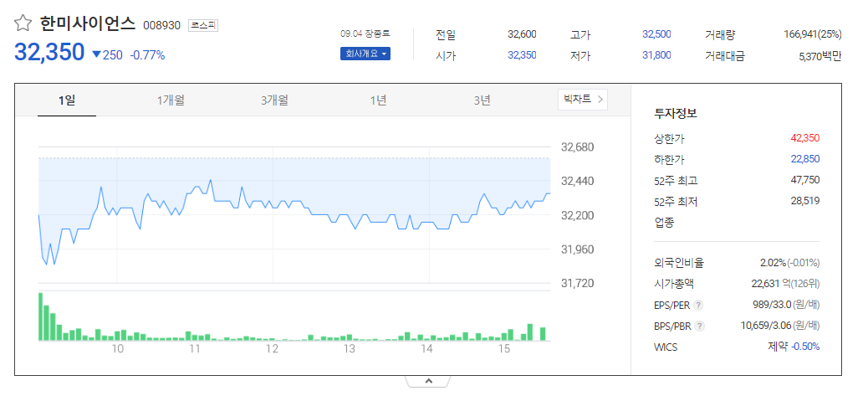The width and height of the screenshot is (868, 396).
Task: Click the 거래량 value 166,941(25%)
Action: [x=813, y=34]
